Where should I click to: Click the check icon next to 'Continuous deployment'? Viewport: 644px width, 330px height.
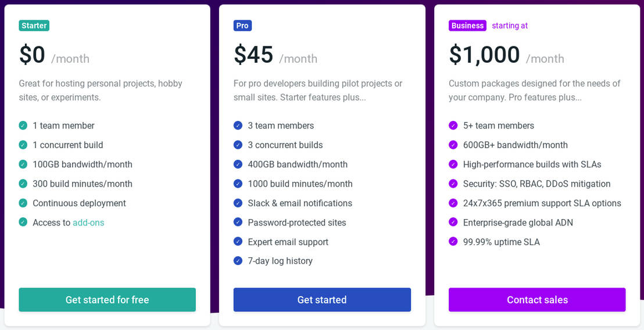(23, 203)
